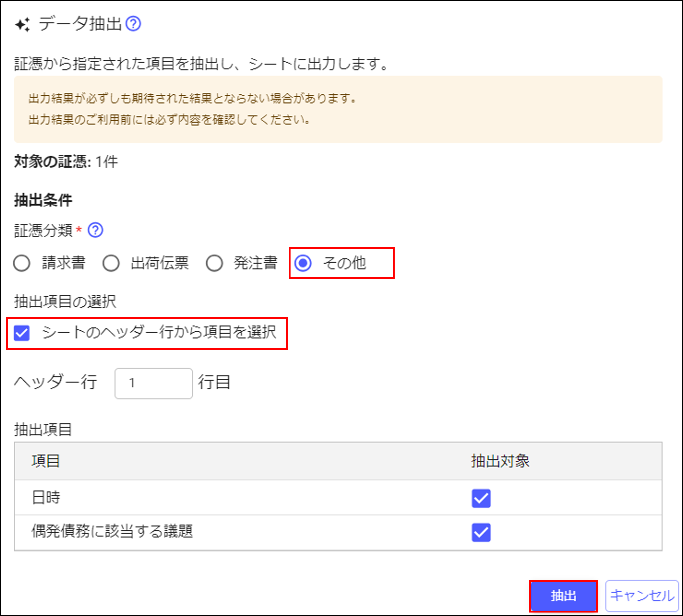Click the 日時 row label
This screenshot has width=683, height=616.
click(46, 497)
